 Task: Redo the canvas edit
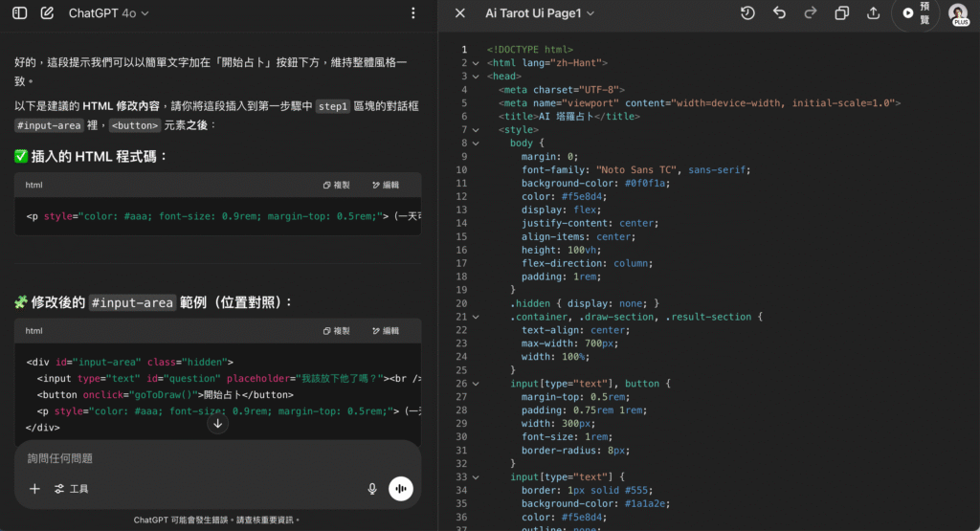coord(811,13)
